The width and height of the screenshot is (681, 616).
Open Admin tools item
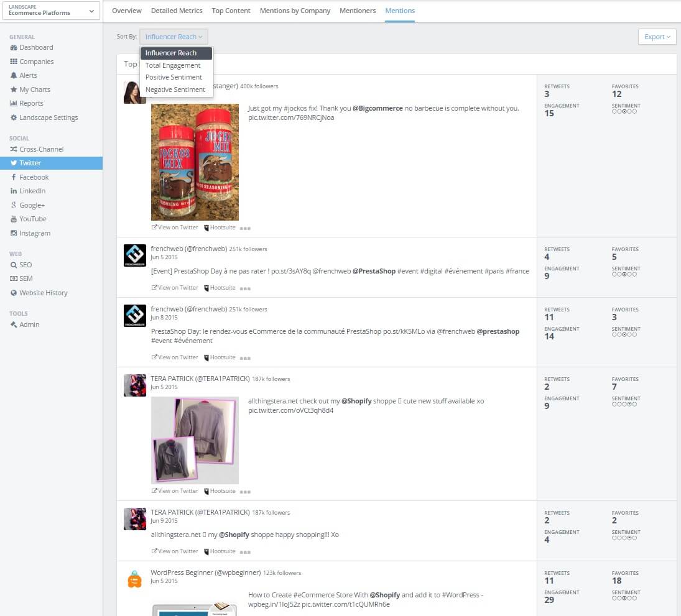25,324
